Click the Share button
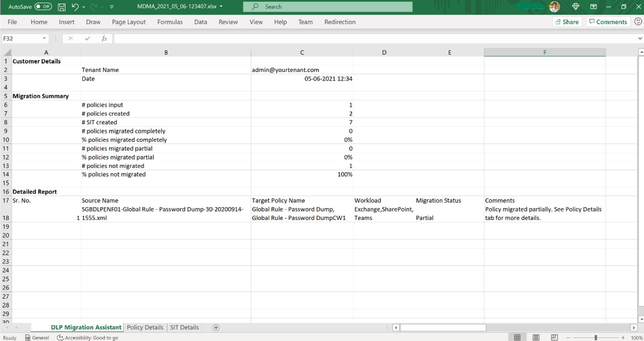 (x=567, y=21)
